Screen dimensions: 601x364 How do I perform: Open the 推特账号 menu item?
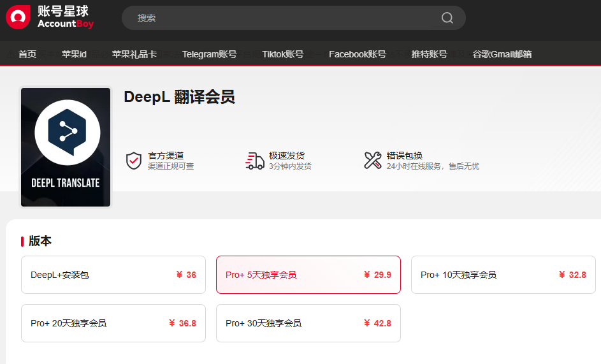pyautogui.click(x=429, y=54)
